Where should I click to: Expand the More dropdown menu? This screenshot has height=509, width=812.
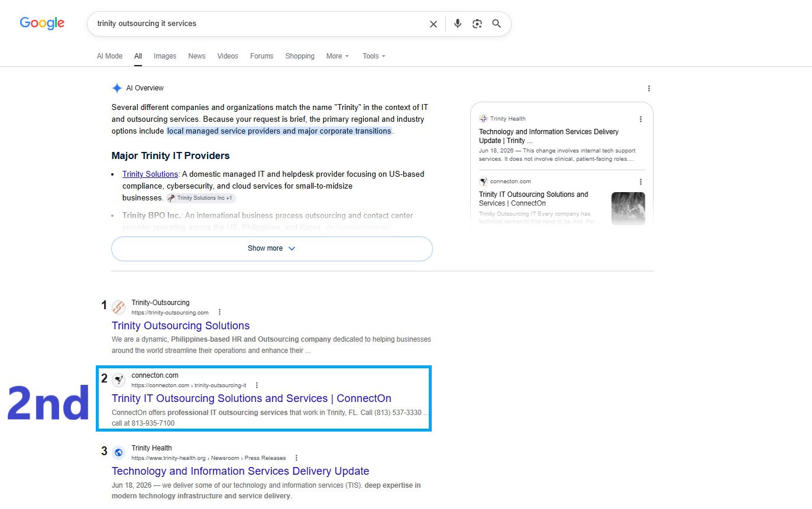[338, 56]
